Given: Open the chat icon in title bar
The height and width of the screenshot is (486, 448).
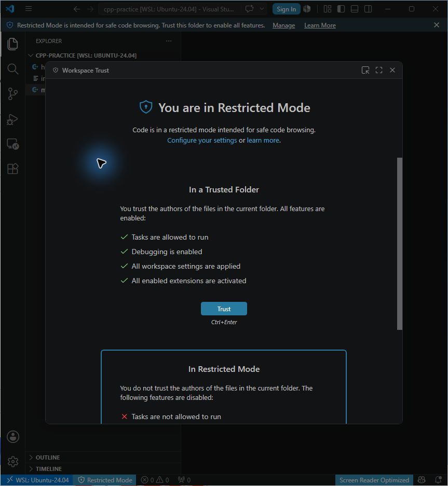Looking at the screenshot, I should pos(250,9).
